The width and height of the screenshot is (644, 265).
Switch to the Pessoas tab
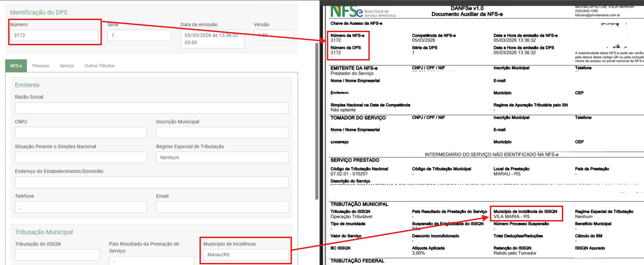point(40,66)
